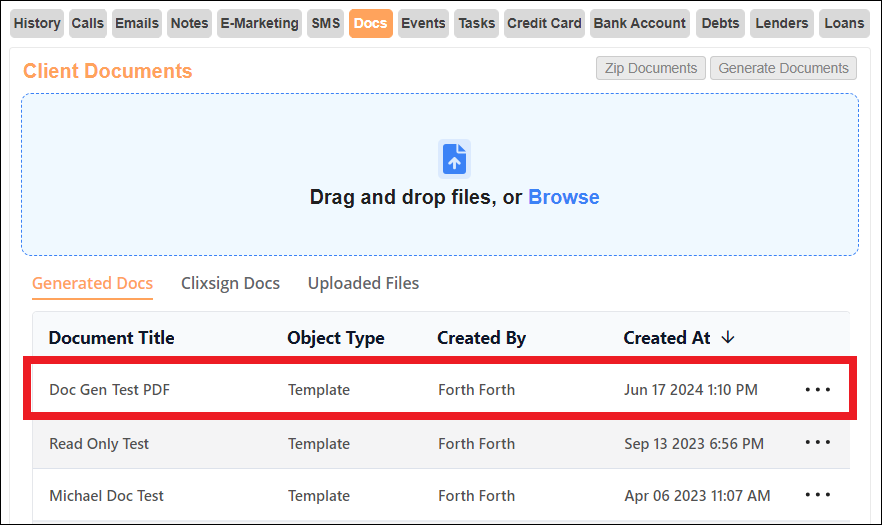Sort by Object Type column header
Image resolution: width=882 pixels, height=525 pixels.
[x=336, y=338]
